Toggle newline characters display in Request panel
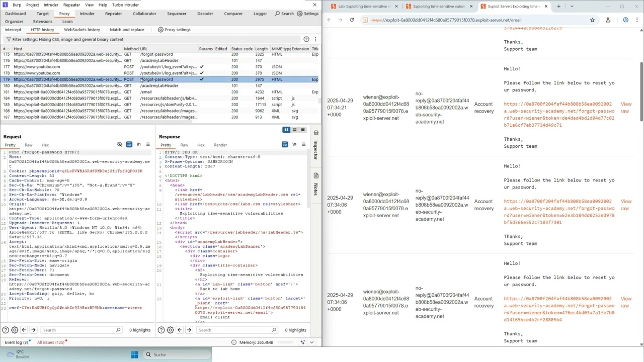Image resolution: width=644 pixels, height=362 pixels. coord(139,145)
